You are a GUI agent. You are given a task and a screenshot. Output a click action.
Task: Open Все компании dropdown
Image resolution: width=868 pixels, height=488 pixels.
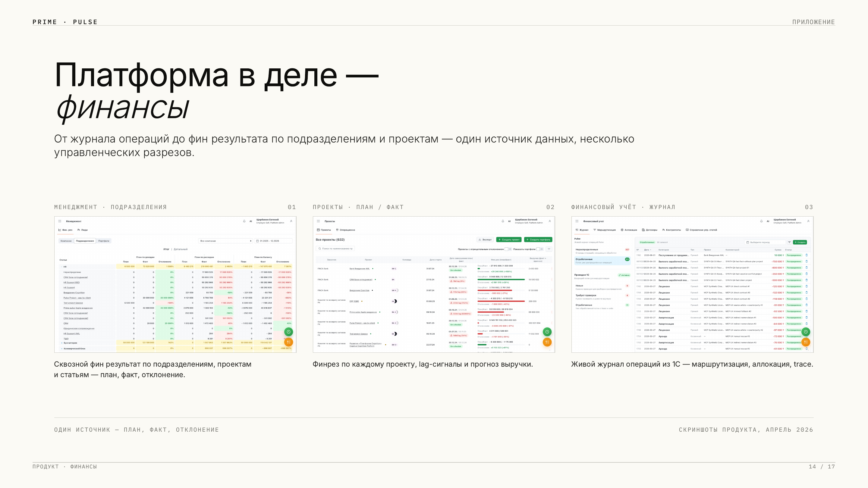coord(225,241)
